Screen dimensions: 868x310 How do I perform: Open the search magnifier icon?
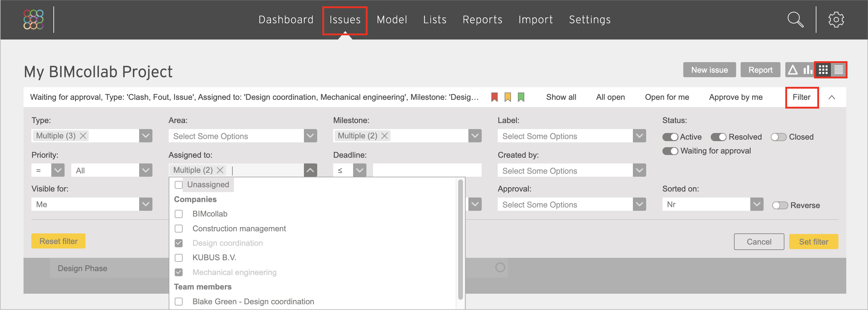796,20
